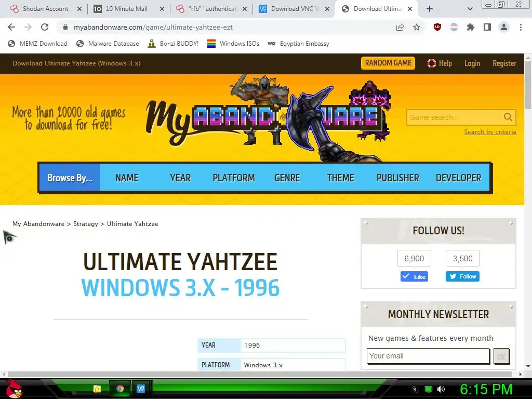Open a new browser tab
The image size is (532, 399).
tap(430, 9)
